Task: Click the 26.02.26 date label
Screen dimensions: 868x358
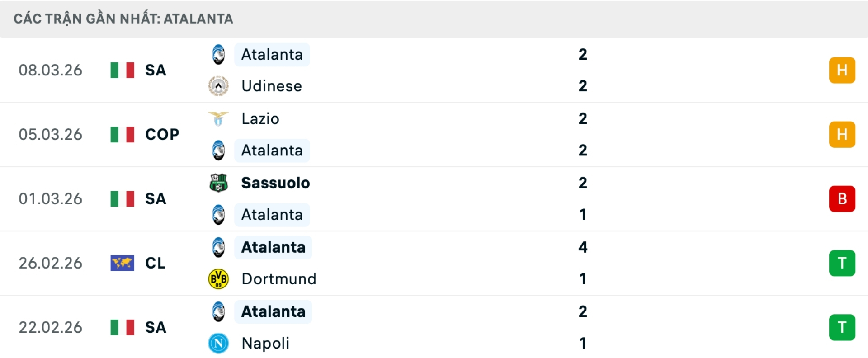Action: [51, 263]
